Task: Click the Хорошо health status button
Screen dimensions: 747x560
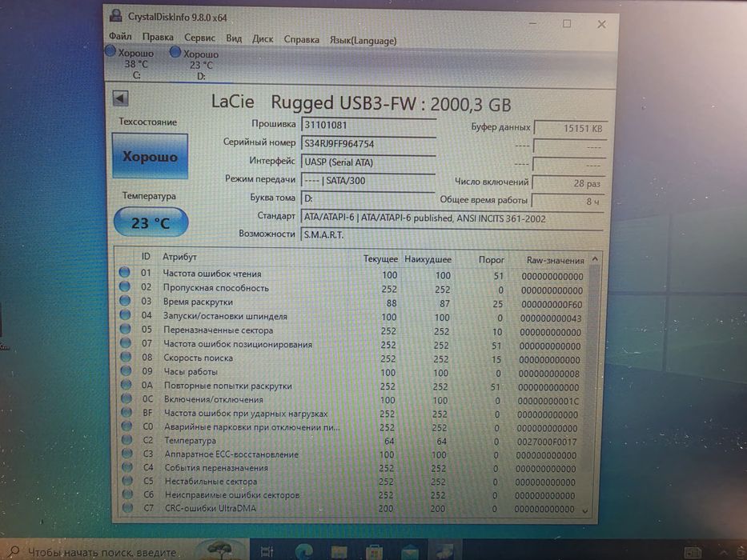Action: click(150, 156)
